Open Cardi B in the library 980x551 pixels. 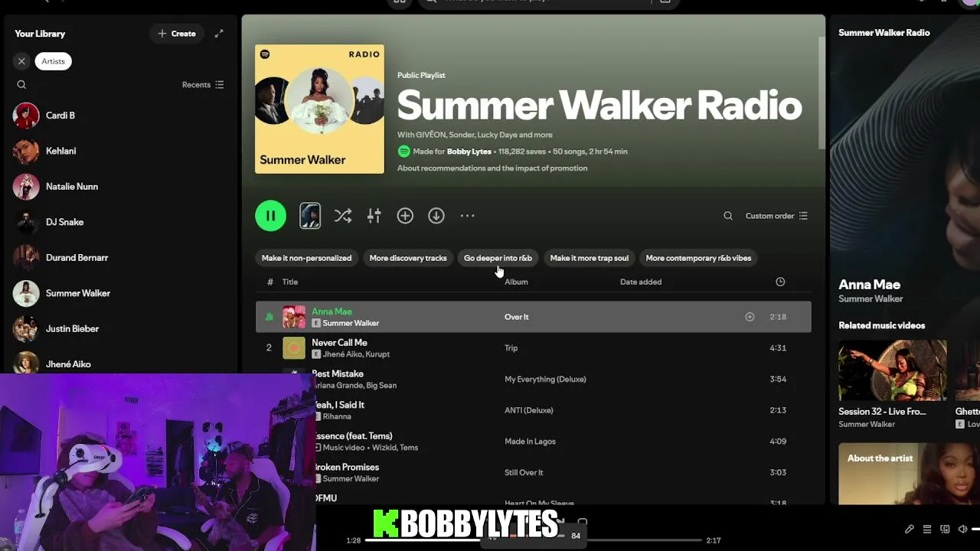coord(119,116)
